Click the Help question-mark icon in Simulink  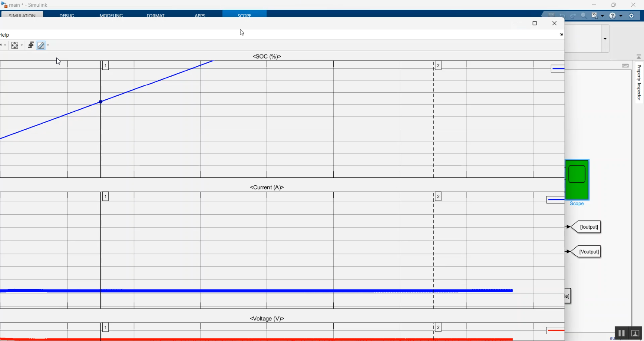tap(612, 16)
